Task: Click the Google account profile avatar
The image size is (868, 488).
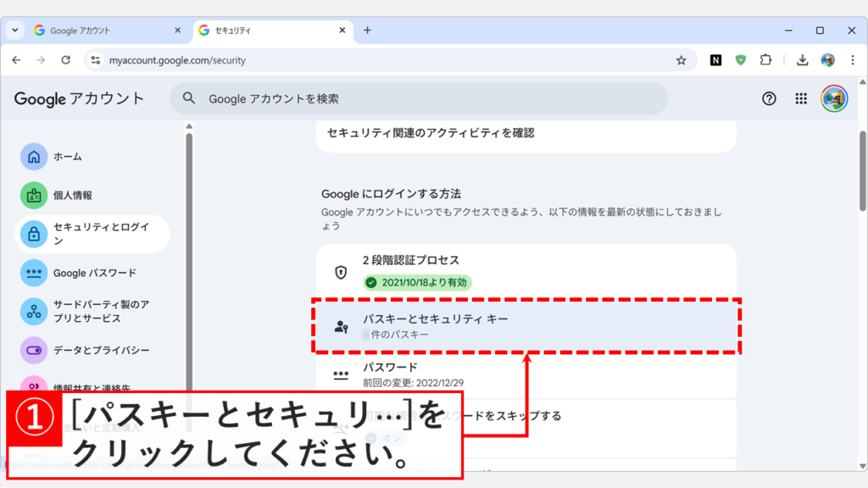Action: point(835,98)
